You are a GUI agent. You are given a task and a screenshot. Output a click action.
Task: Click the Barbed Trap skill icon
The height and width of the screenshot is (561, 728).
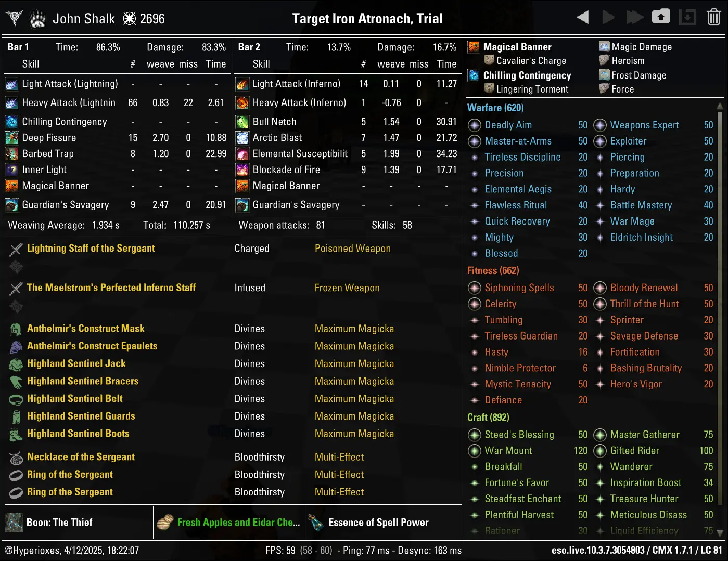(11, 154)
